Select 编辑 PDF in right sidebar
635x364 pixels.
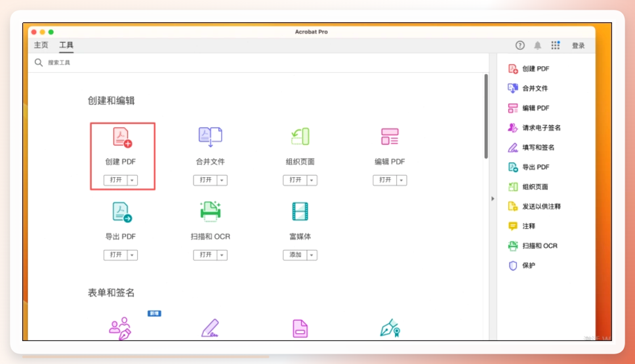point(529,108)
